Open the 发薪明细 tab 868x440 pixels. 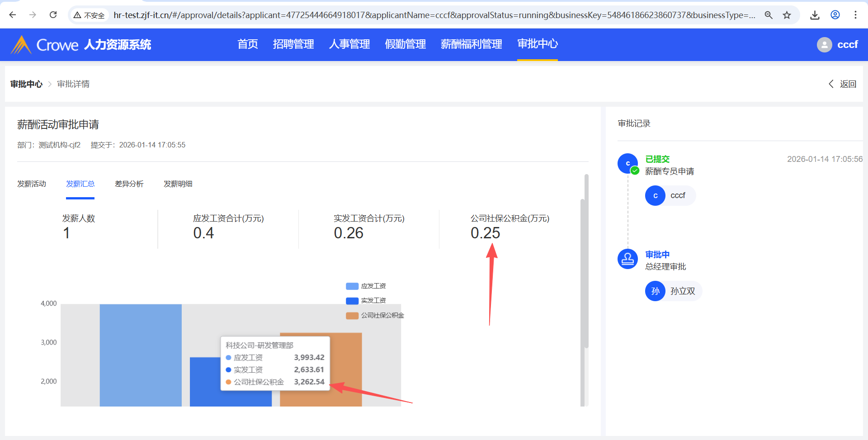178,184
